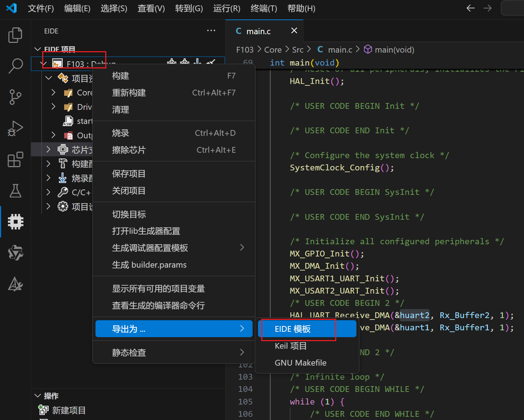Close the main.c editor tab
Image resolution: width=524 pixels, height=420 pixels.
(x=294, y=31)
